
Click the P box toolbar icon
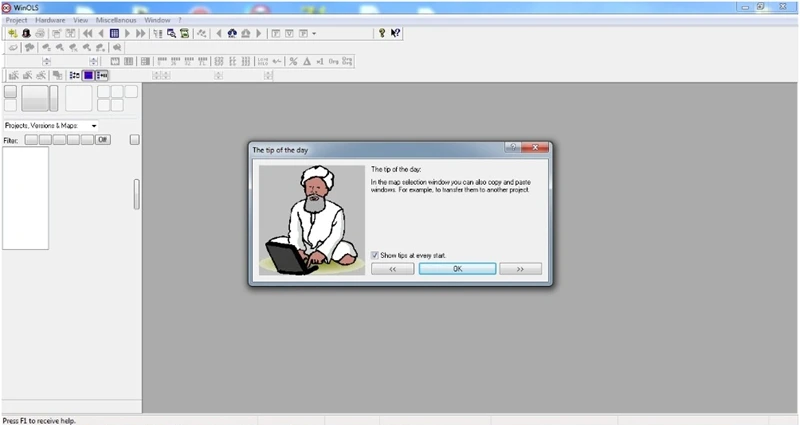[303, 33]
